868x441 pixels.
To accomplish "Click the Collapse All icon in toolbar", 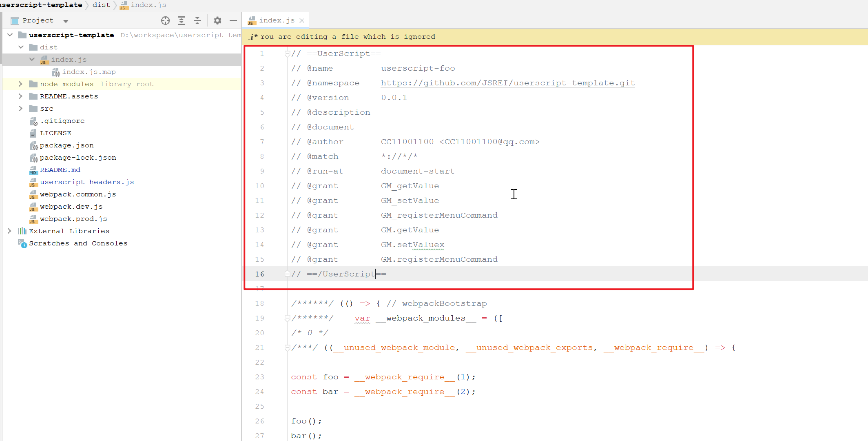I will click(x=198, y=20).
